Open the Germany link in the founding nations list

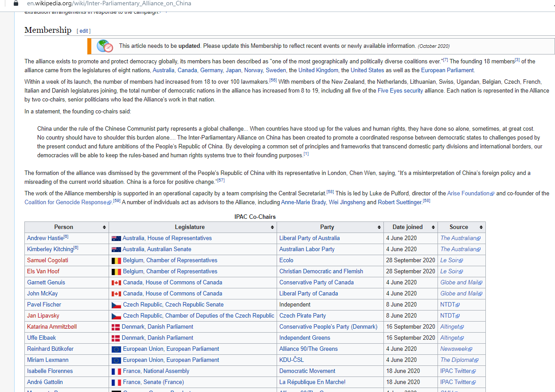[x=212, y=70]
